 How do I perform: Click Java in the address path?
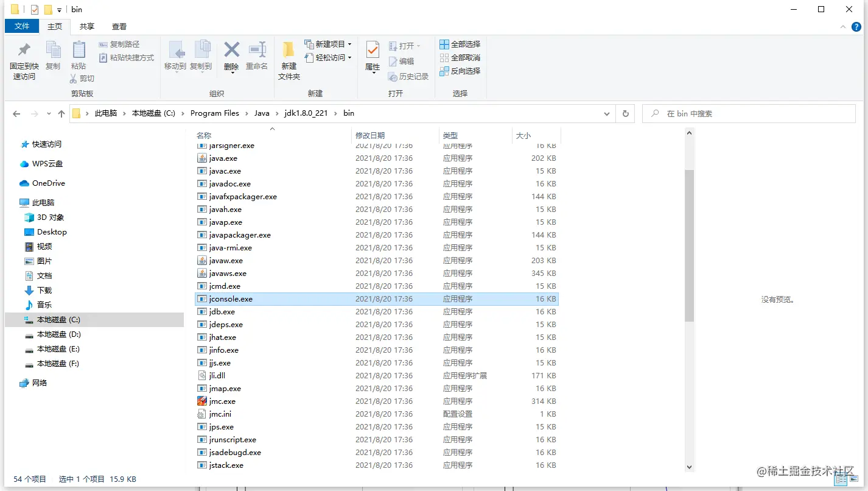262,113
